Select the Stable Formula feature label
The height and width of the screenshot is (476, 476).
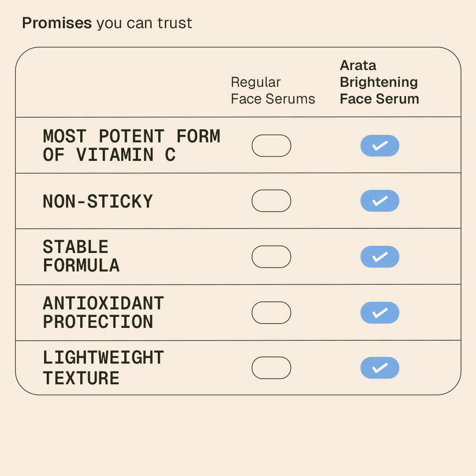[x=81, y=257]
